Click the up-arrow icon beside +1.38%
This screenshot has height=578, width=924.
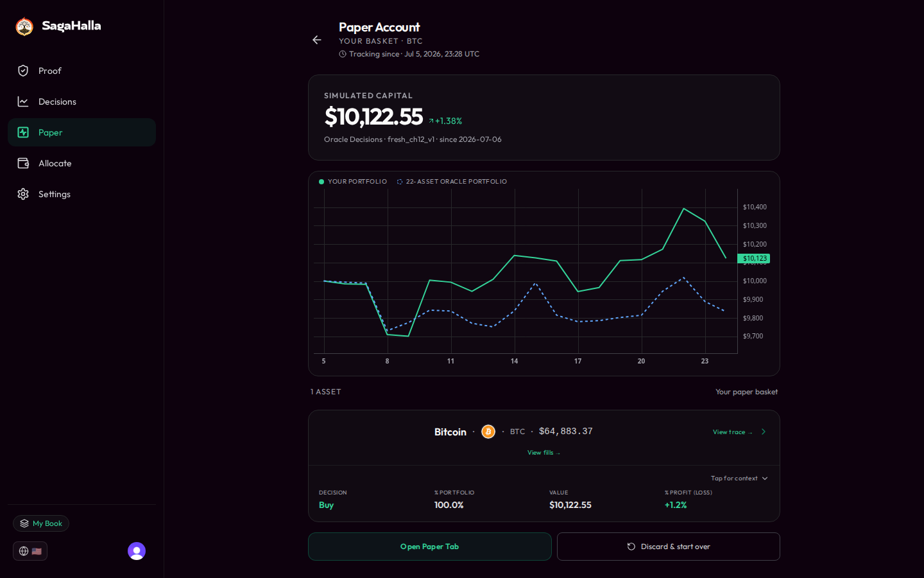click(x=431, y=121)
